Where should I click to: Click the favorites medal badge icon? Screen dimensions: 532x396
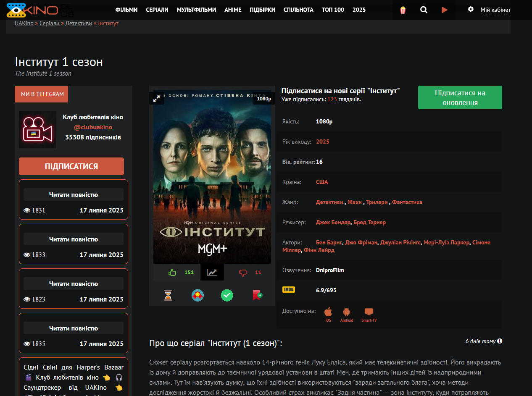[198, 295]
